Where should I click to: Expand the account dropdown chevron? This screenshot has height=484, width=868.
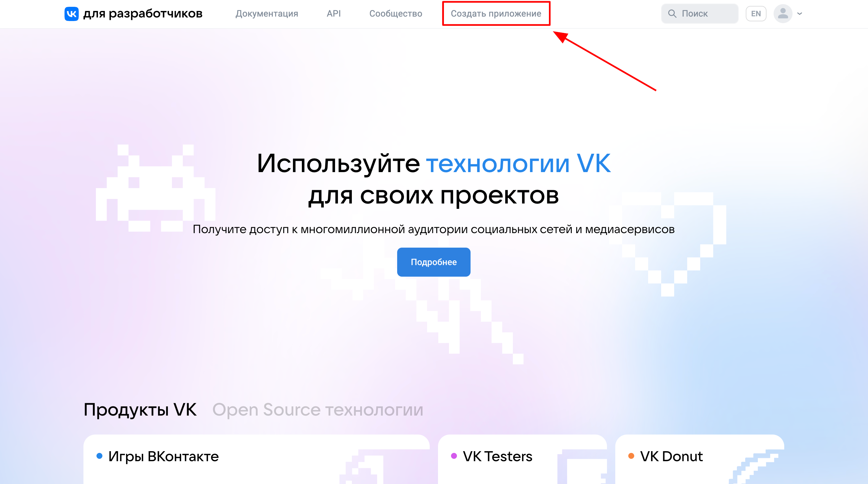pyautogui.click(x=800, y=14)
